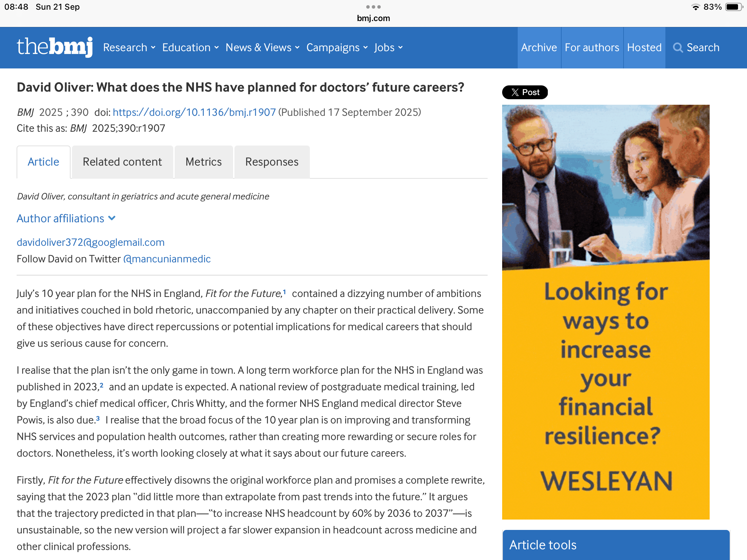Click the X Post share button
Viewport: 747px width, 560px height.
[525, 92]
